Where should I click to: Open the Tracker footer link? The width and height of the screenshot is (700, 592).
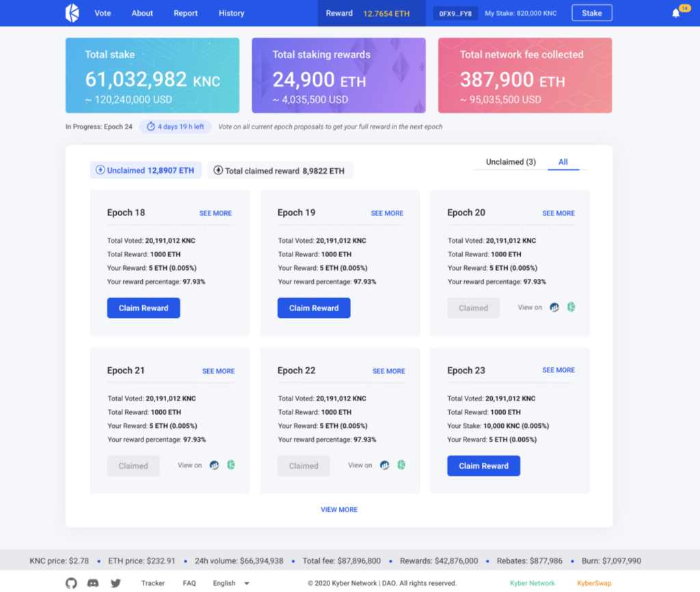pyautogui.click(x=153, y=583)
